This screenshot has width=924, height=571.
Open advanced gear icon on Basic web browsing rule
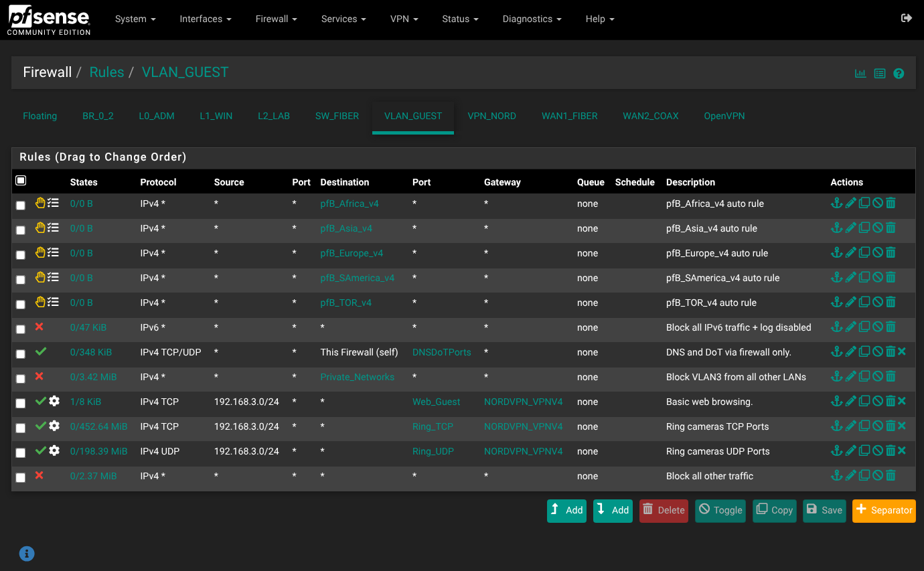tap(54, 401)
